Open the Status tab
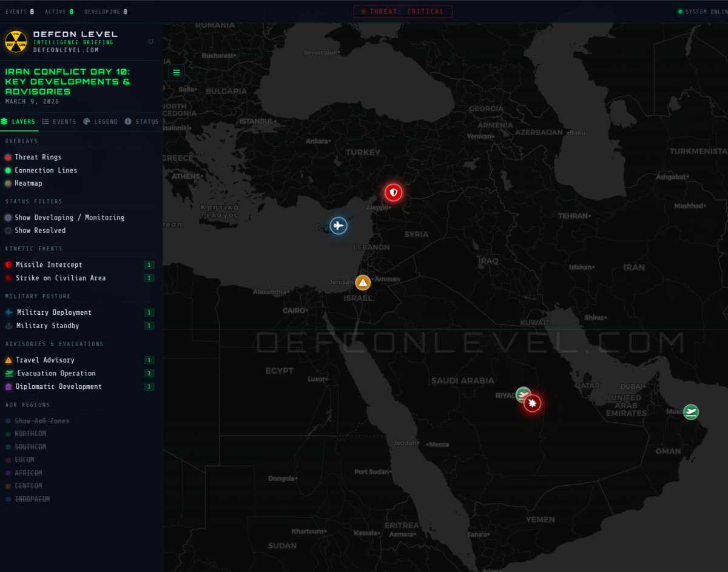 [x=142, y=121]
